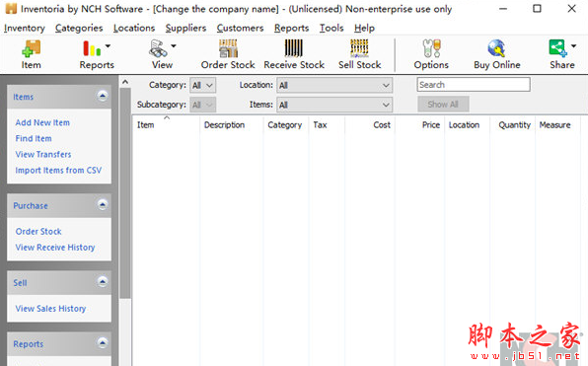
Task: Open the Help menu
Action: click(364, 29)
